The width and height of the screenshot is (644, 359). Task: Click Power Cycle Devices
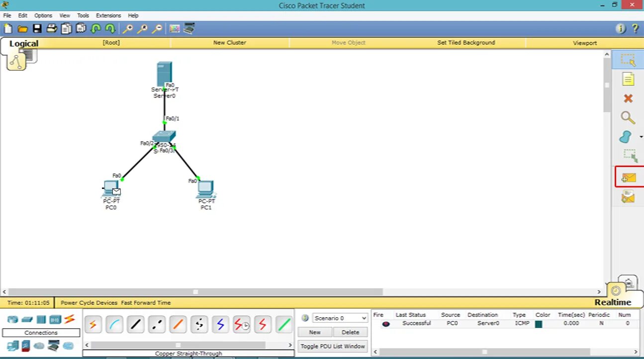[x=89, y=302]
